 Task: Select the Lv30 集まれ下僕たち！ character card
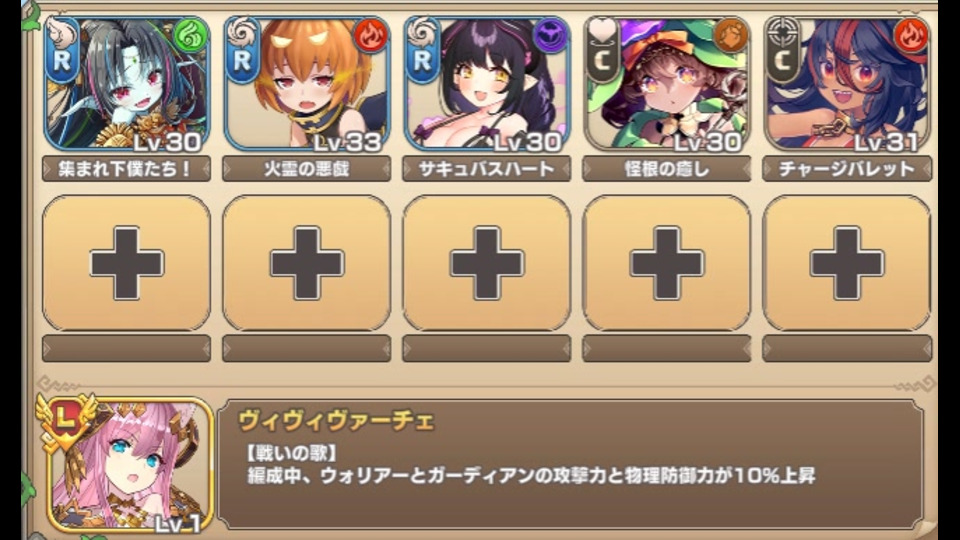(127, 83)
